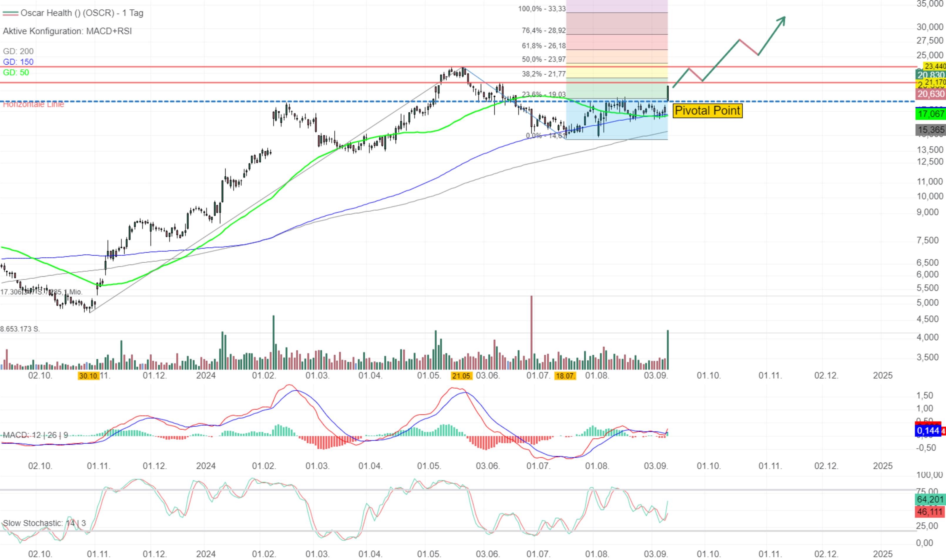Click the 3,500 price axis label
The width and height of the screenshot is (946, 560).
(x=927, y=357)
